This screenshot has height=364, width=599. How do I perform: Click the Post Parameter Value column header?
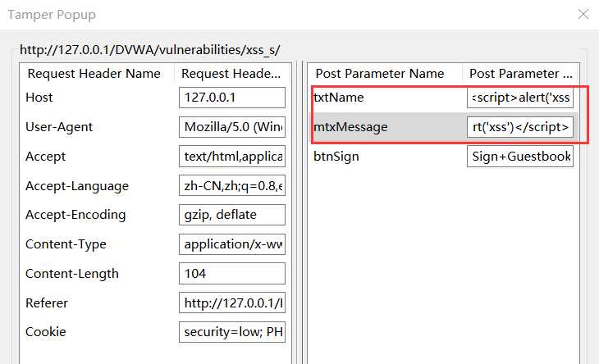coord(519,74)
